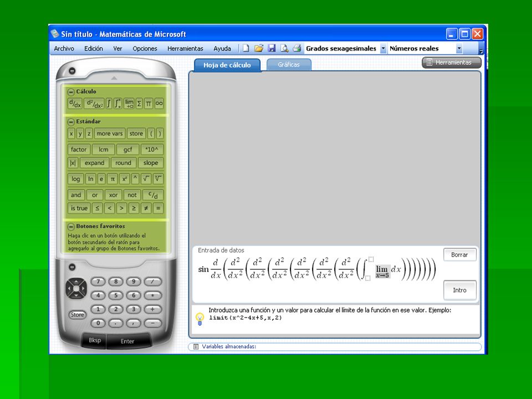This screenshot has height=399, width=532.
Task: Collapse the calculator top panel with minus button
Action: [72, 70]
